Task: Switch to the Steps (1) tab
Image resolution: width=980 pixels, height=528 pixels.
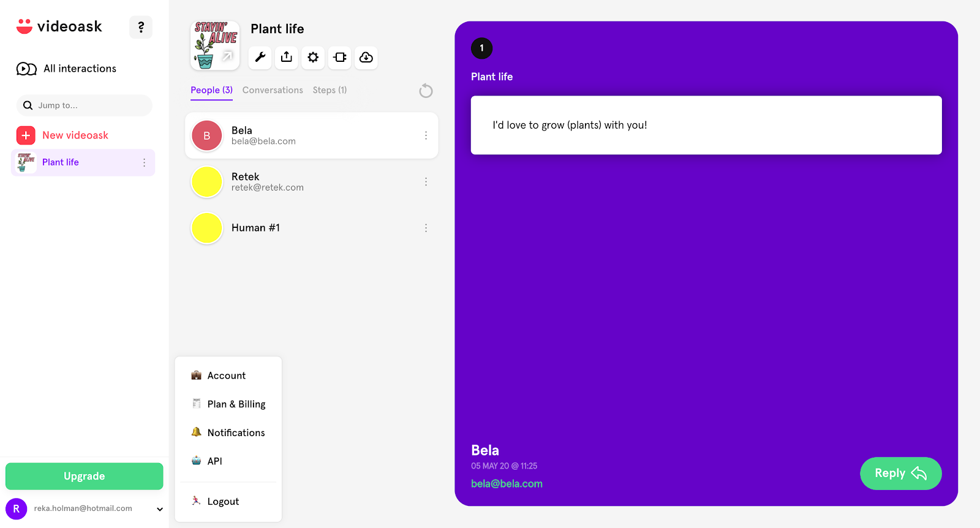Action: click(330, 90)
